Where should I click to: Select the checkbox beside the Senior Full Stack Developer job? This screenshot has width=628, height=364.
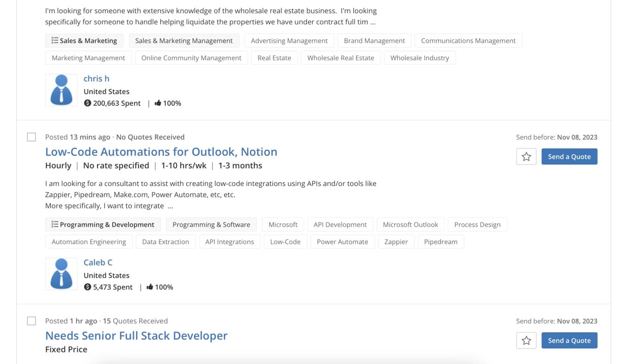coord(31,321)
